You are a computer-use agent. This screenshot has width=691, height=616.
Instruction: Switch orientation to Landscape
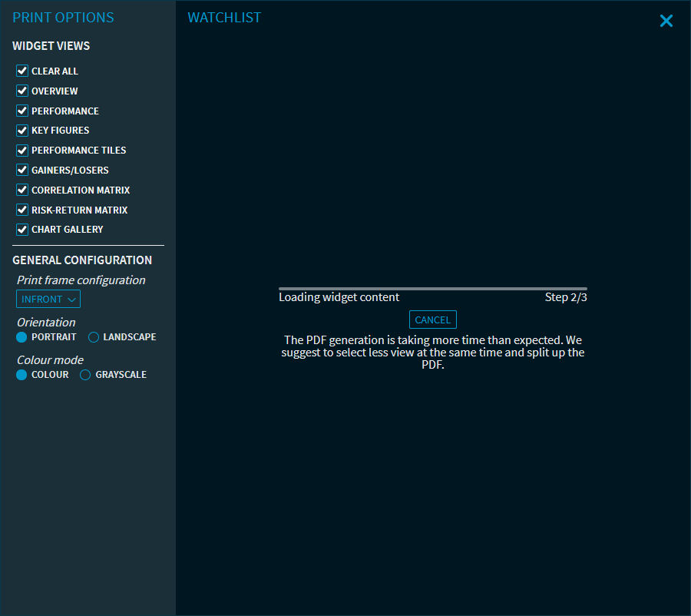[94, 337]
